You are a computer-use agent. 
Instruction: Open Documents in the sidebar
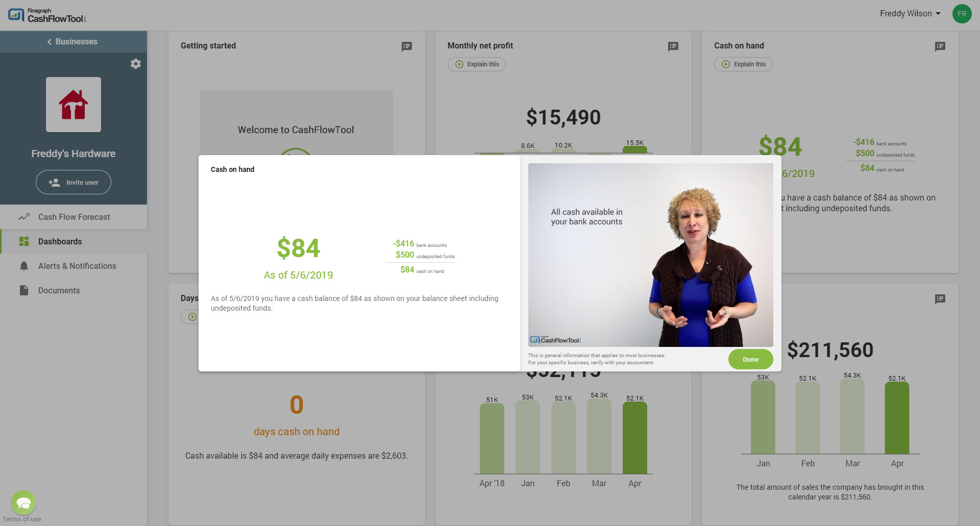point(73,290)
